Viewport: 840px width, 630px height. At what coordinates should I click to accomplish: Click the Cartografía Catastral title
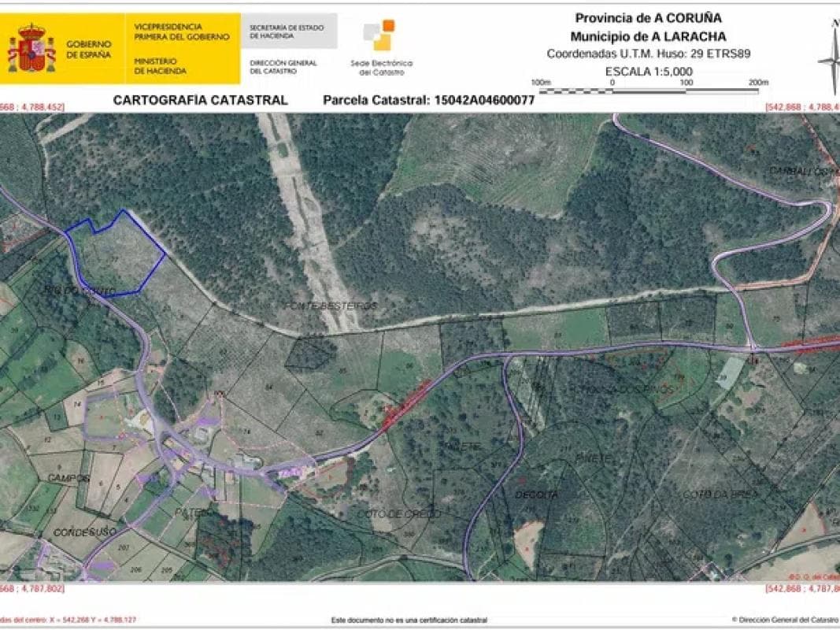coord(201,100)
